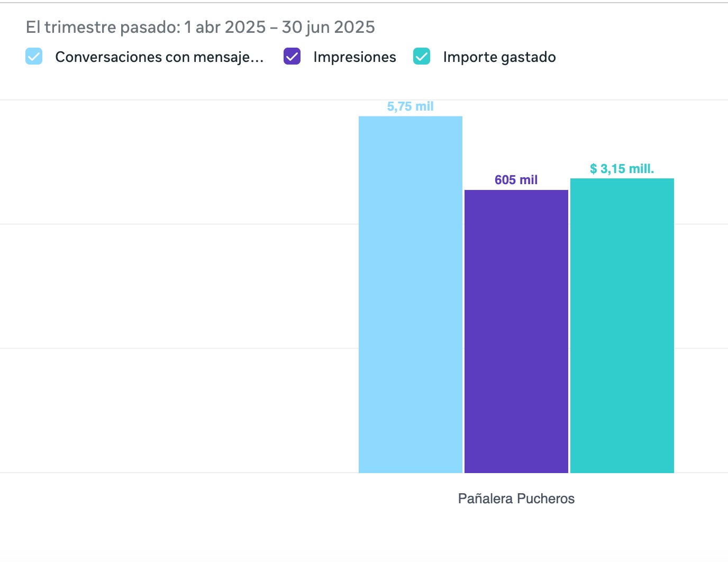Toggle the Impresiones checkbox
Image resolution: width=728 pixels, height=562 pixels.
pyautogui.click(x=292, y=57)
